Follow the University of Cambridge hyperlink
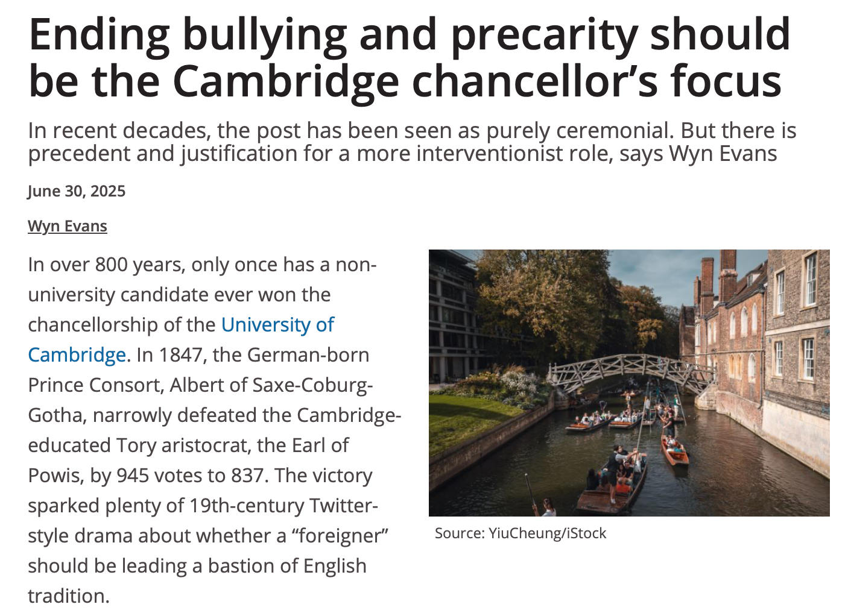The height and width of the screenshot is (616, 848). [181, 340]
